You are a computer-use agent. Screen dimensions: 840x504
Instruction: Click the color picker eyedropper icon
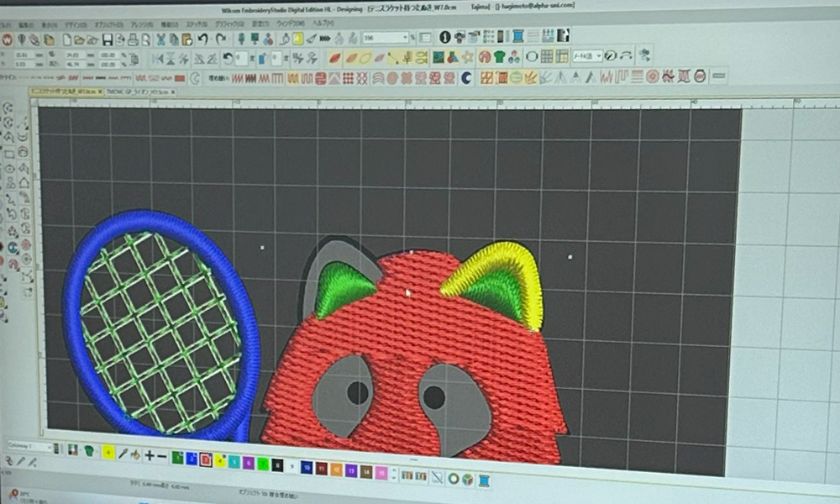point(123,454)
